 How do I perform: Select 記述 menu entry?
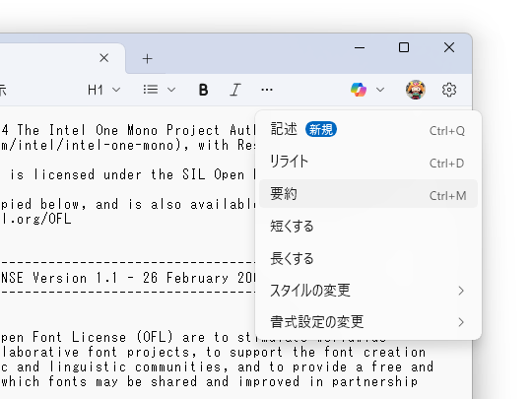click(x=368, y=130)
